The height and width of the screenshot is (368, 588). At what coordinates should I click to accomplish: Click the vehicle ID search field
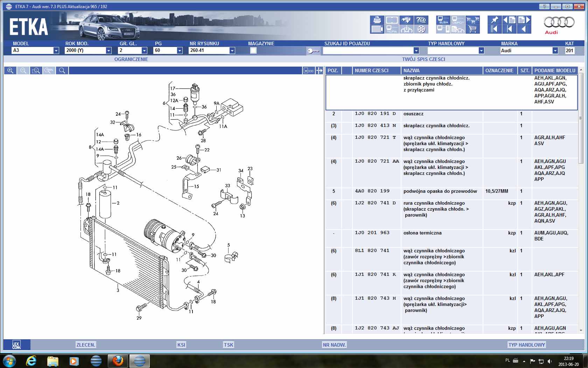pyautogui.click(x=368, y=50)
